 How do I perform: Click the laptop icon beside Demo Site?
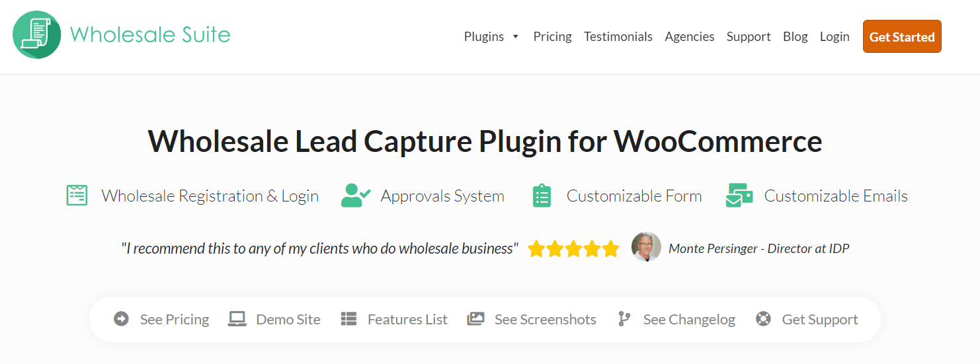tap(237, 319)
